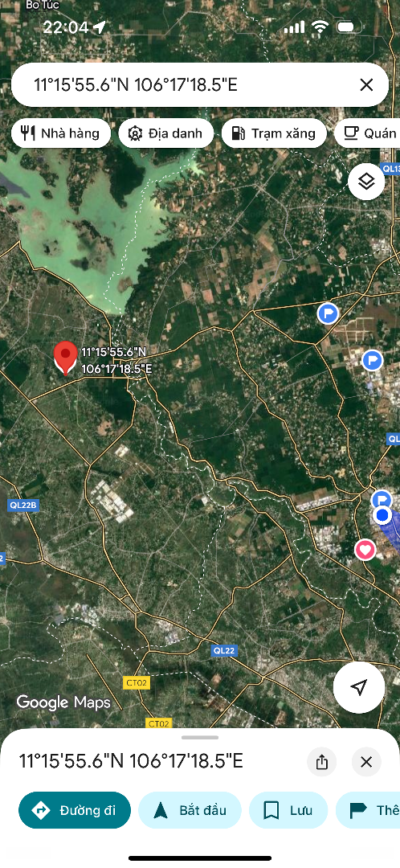The width and height of the screenshot is (400, 868).
Task: Tap the QL22 highway label
Action: (224, 651)
